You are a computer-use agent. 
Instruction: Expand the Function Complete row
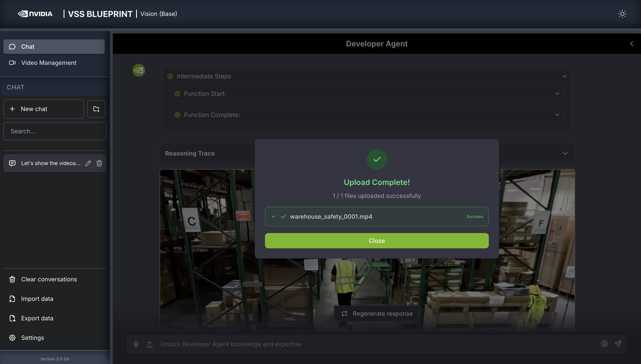557,115
